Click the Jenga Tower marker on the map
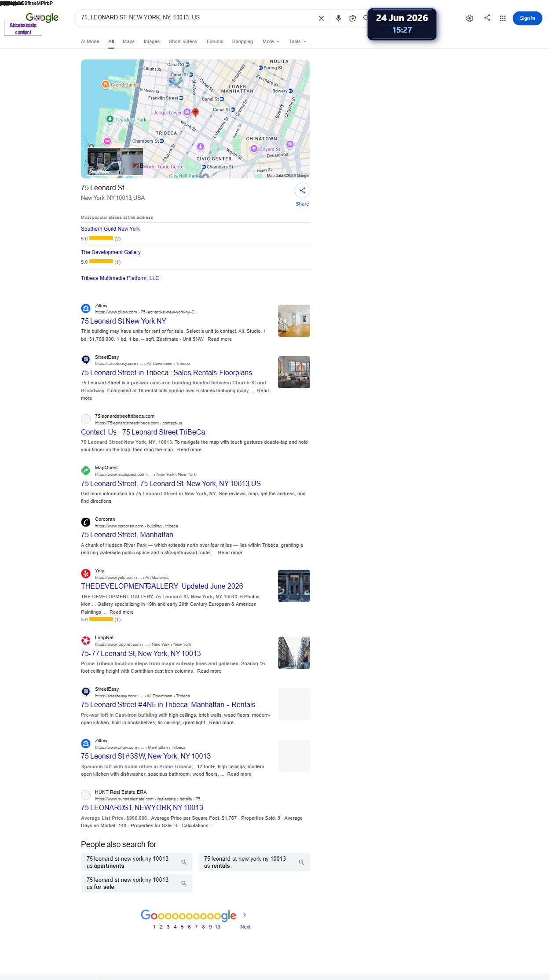Image resolution: width=556 pixels, height=980 pixels. (x=187, y=112)
